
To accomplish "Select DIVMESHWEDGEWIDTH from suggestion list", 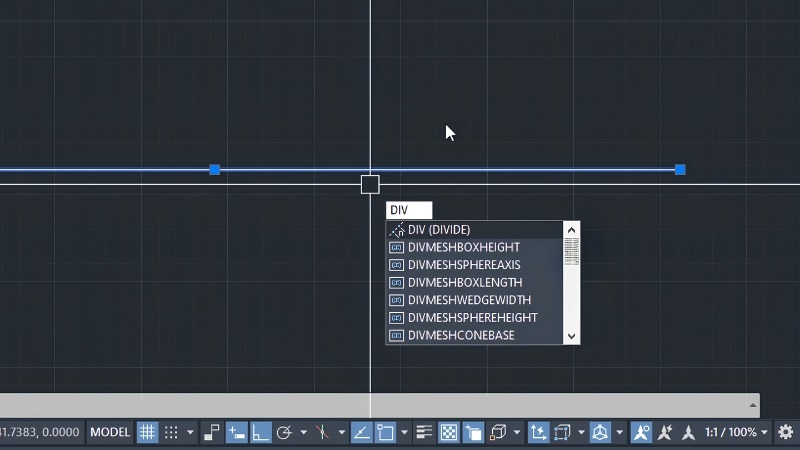I will (474, 300).
